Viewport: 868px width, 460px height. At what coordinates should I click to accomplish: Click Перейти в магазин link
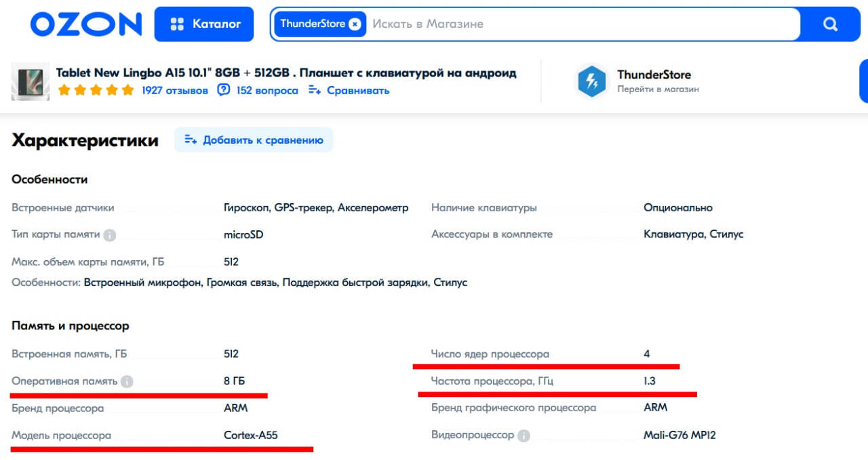(x=658, y=89)
